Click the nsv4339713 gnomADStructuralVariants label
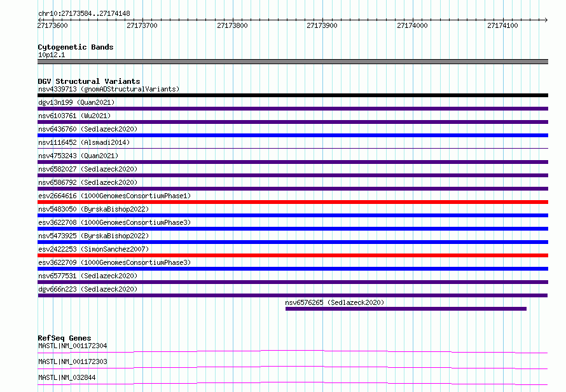 point(109,89)
